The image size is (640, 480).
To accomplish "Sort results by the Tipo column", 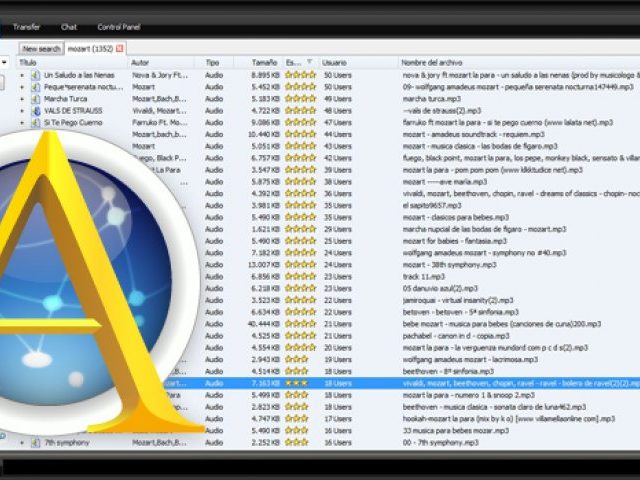I will pyautogui.click(x=212, y=62).
